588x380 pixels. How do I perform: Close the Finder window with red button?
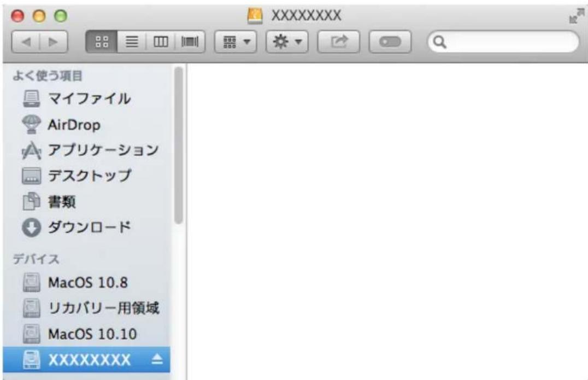coord(17,16)
